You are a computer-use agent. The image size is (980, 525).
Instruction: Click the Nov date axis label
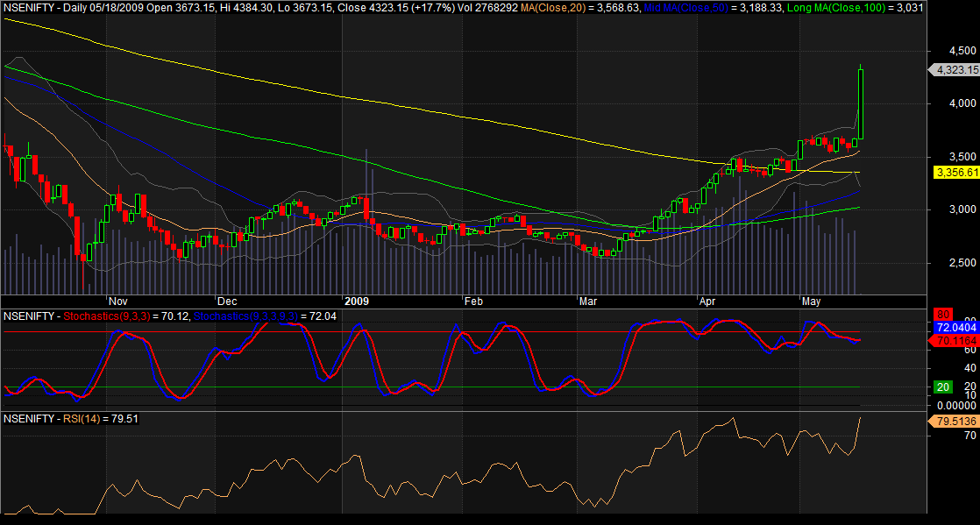[x=118, y=302]
